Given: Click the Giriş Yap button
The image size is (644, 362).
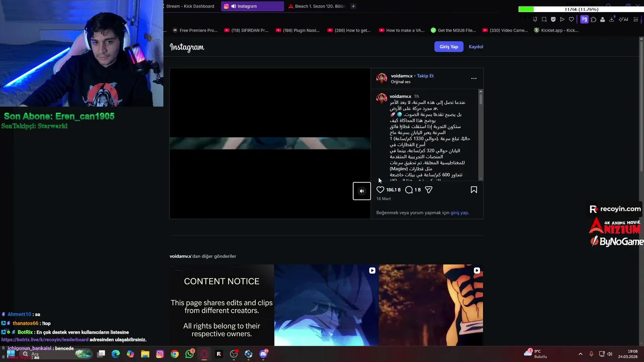Looking at the screenshot, I should [x=449, y=47].
